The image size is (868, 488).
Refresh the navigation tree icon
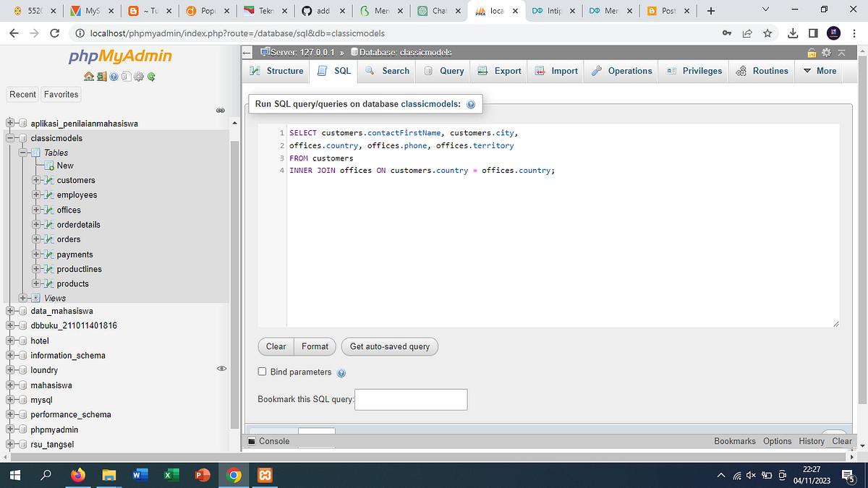(x=150, y=76)
